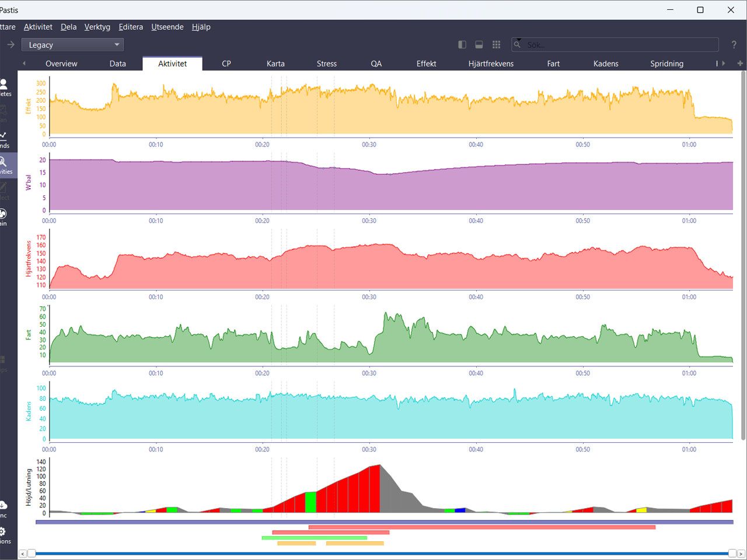Show more tabs with right arrow
Image resolution: width=747 pixels, height=560 pixels.
723,64
